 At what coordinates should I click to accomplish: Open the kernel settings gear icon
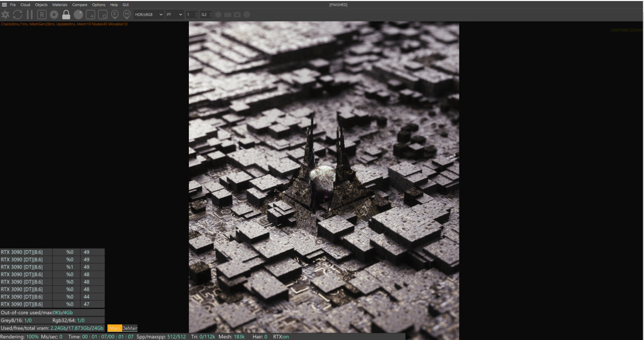(x=53, y=15)
